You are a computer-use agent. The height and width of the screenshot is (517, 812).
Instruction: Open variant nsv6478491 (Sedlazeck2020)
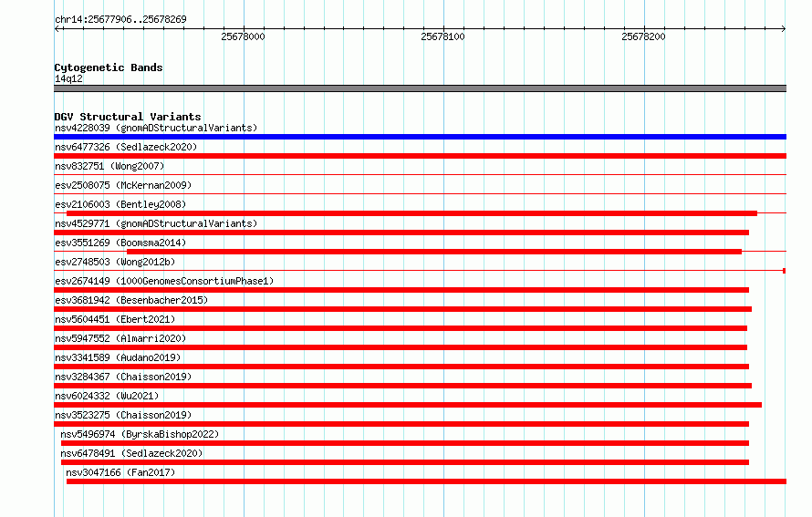131,453
